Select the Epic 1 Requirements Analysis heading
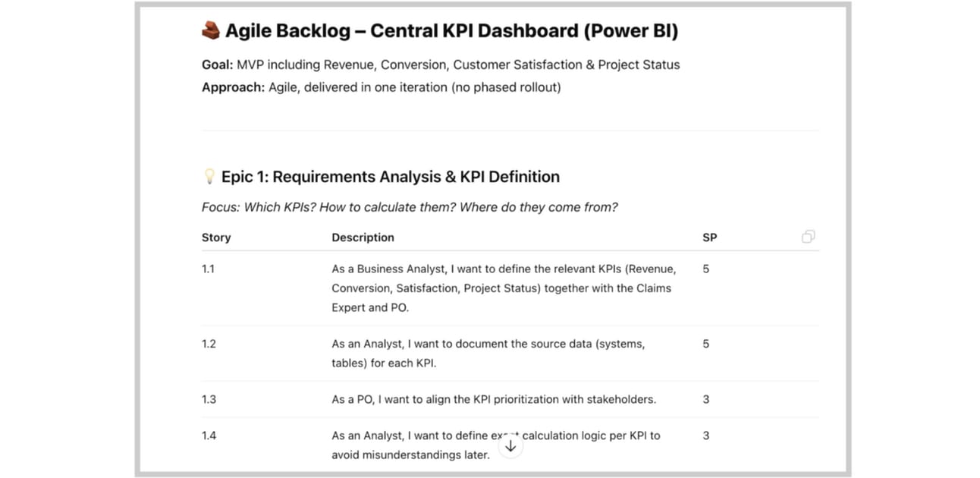Screen dimensions: 980x478 click(390, 177)
